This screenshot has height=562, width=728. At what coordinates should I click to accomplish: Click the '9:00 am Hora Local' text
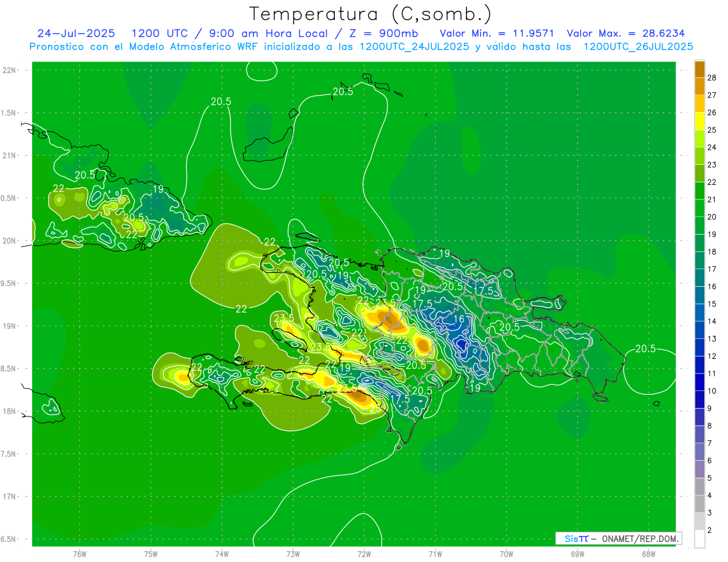point(265,33)
